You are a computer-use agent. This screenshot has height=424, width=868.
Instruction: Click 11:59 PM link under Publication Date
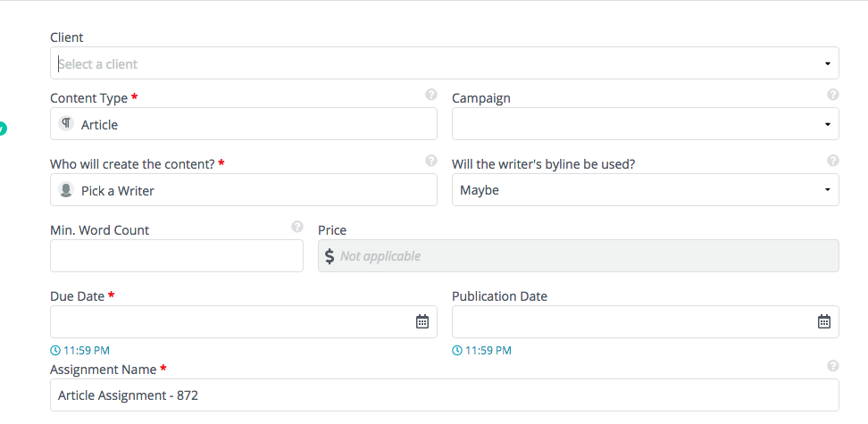pyautogui.click(x=482, y=351)
